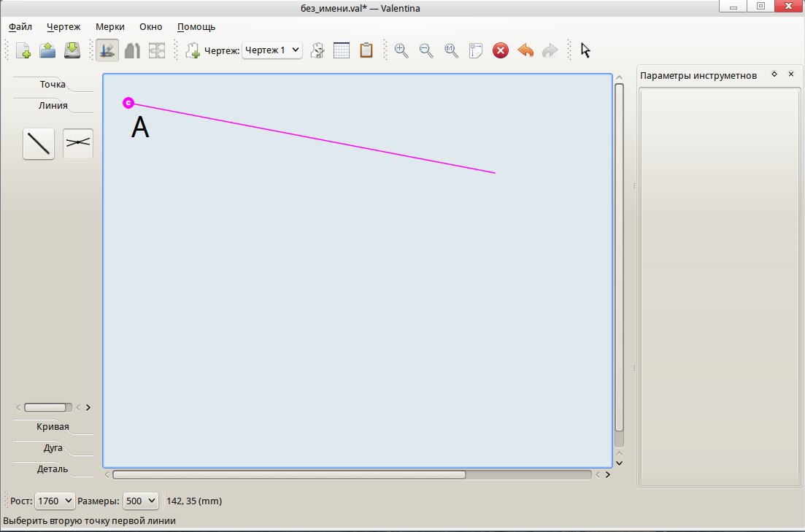
Task: Undo the last action
Action: [x=525, y=50]
